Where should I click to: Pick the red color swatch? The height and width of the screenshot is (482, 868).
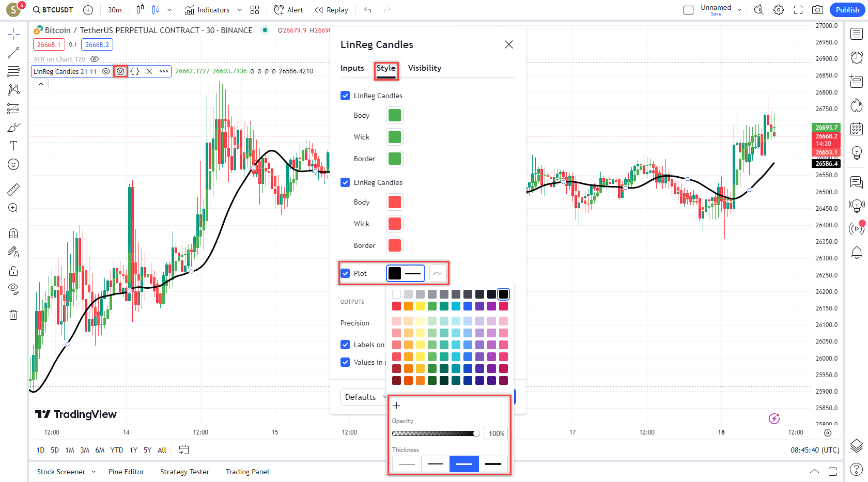point(396,306)
